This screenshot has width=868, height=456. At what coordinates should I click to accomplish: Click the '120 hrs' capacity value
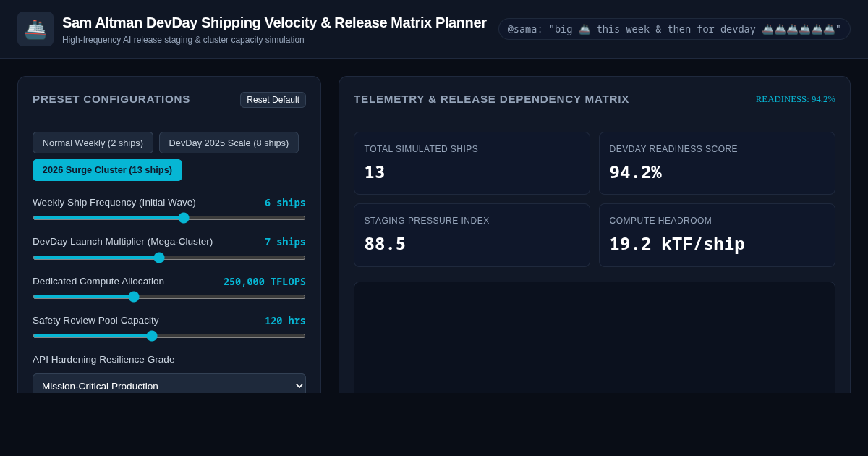tap(285, 321)
